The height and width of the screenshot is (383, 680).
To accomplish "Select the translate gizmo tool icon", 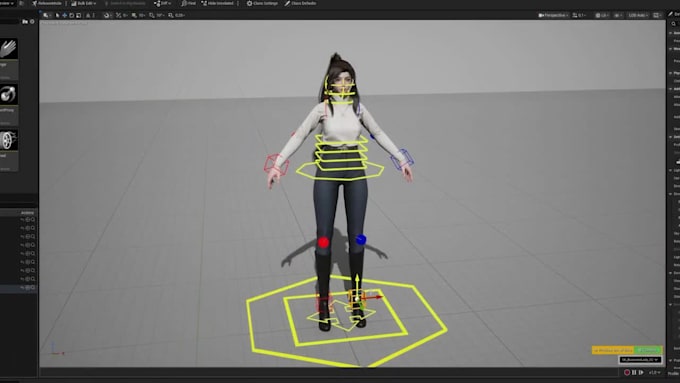I will (65, 15).
